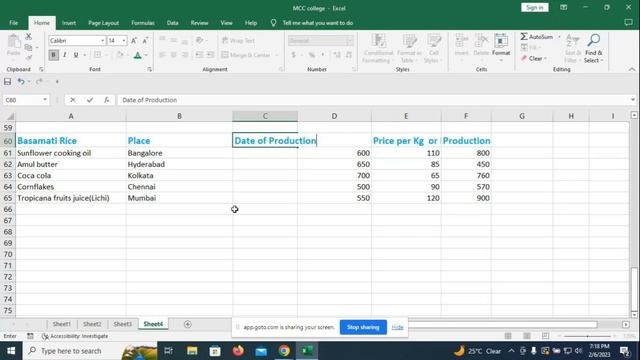Confirm cell entry with checkmark icon
The width and height of the screenshot is (640, 360).
tap(90, 100)
